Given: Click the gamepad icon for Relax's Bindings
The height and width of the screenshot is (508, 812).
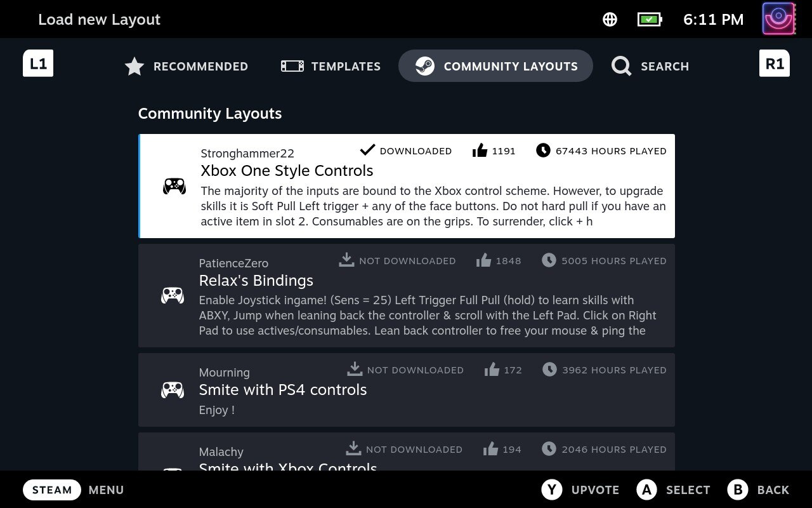Looking at the screenshot, I should 173,296.
